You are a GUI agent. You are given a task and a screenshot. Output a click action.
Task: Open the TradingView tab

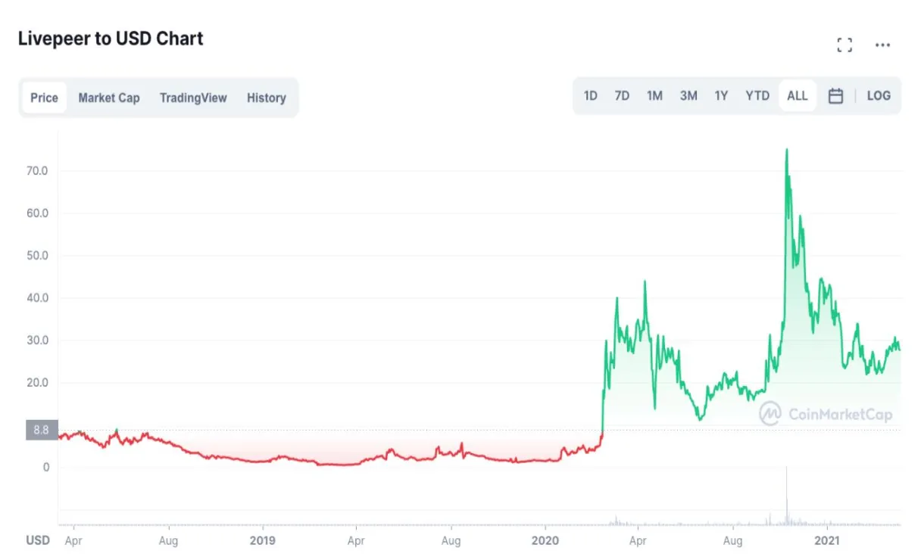[x=192, y=98]
